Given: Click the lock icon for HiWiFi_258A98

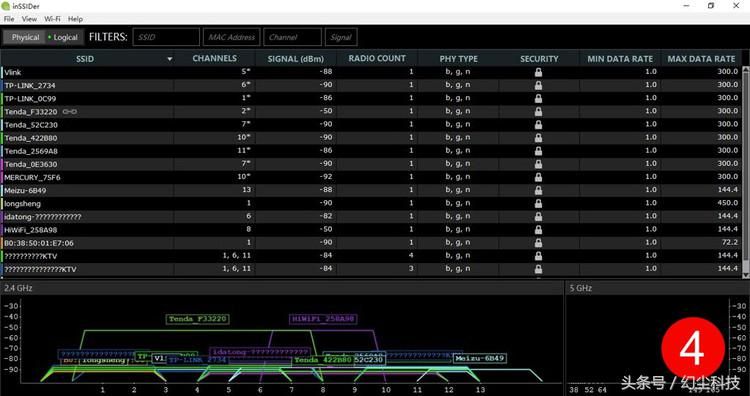Looking at the screenshot, I should click(x=538, y=230).
